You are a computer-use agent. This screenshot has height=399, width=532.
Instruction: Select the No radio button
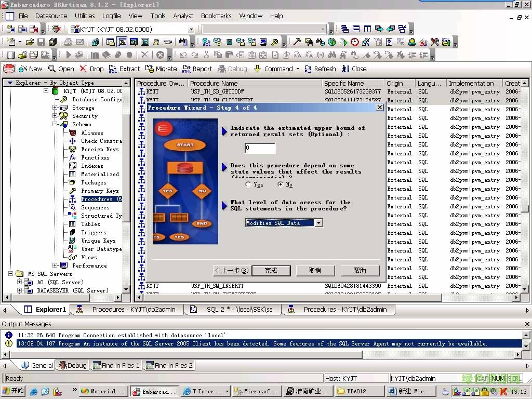click(281, 184)
